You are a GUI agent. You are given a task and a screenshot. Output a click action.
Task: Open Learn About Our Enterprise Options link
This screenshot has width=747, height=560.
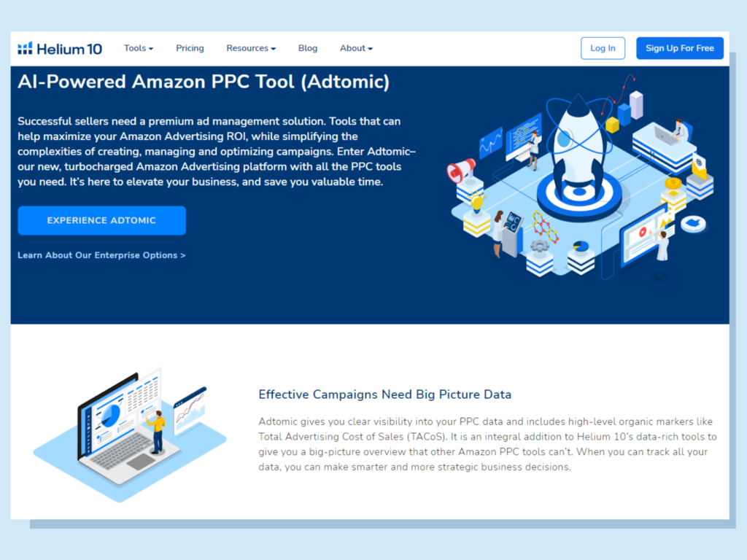[101, 255]
